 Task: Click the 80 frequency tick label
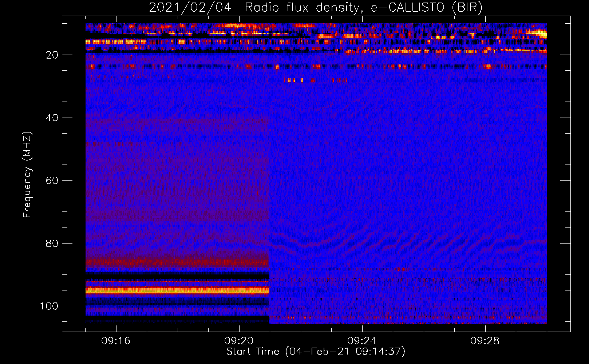[x=52, y=243]
